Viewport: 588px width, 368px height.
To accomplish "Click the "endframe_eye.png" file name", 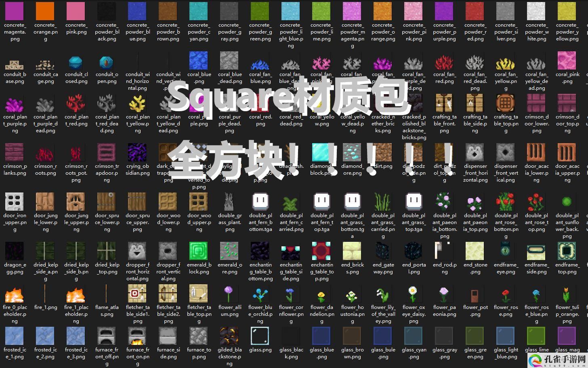I will pos(506,269).
